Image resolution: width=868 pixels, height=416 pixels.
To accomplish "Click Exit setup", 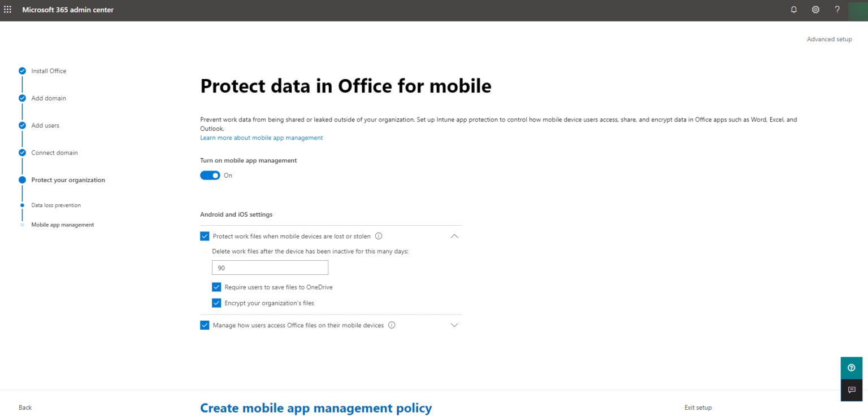I will (698, 408).
